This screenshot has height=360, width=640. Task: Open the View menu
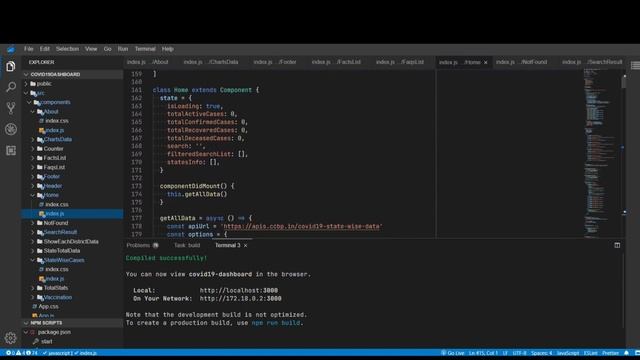pos(91,49)
